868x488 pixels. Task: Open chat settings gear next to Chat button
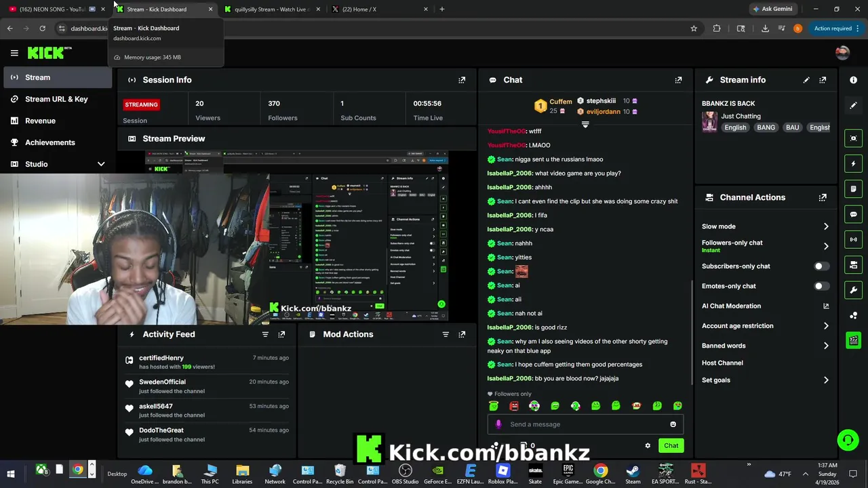648,445
